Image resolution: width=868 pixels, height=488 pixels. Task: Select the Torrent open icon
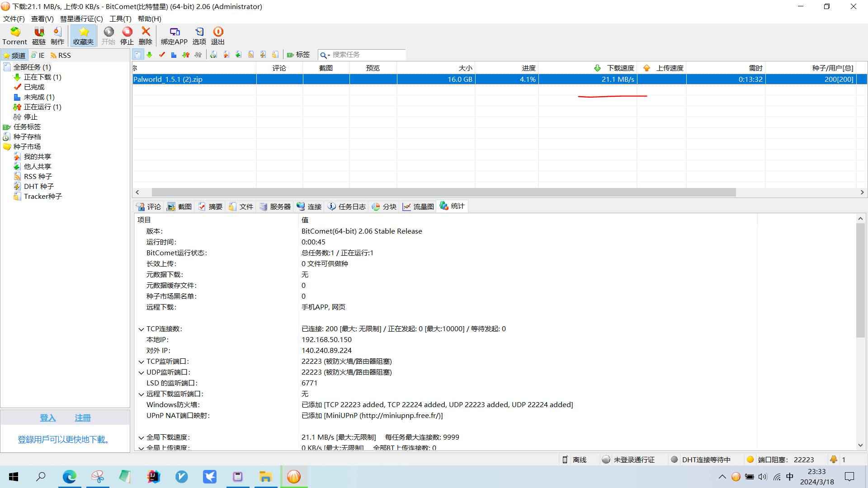click(x=14, y=35)
